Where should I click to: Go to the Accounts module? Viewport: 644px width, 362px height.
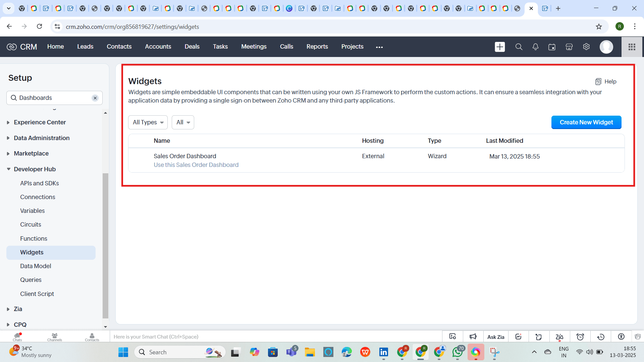pos(158,47)
